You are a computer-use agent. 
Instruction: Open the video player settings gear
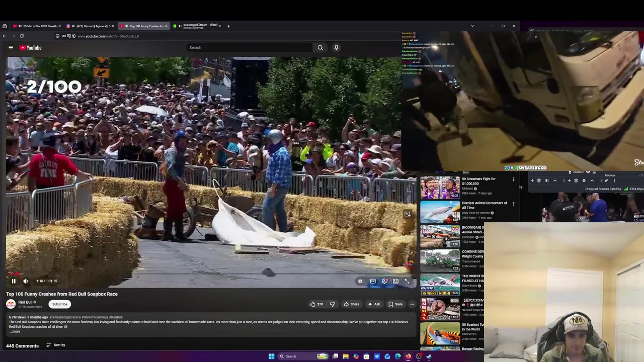point(384,281)
